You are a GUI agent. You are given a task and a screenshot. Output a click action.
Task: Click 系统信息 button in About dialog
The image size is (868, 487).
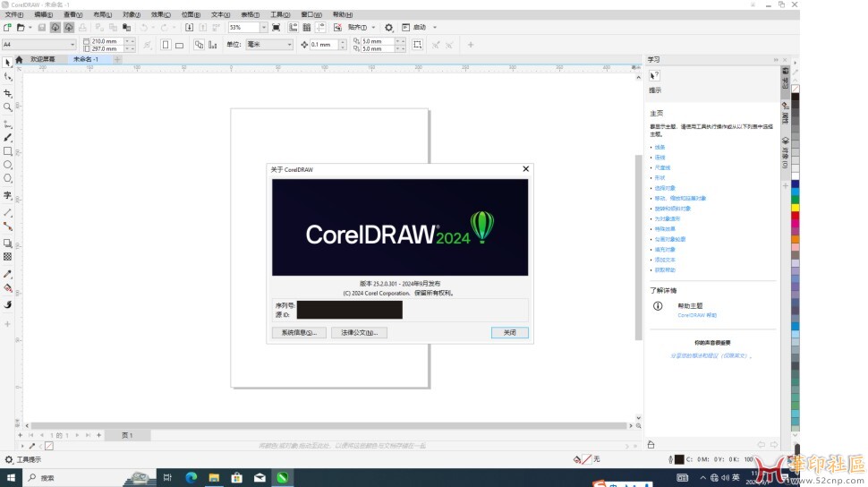299,332
